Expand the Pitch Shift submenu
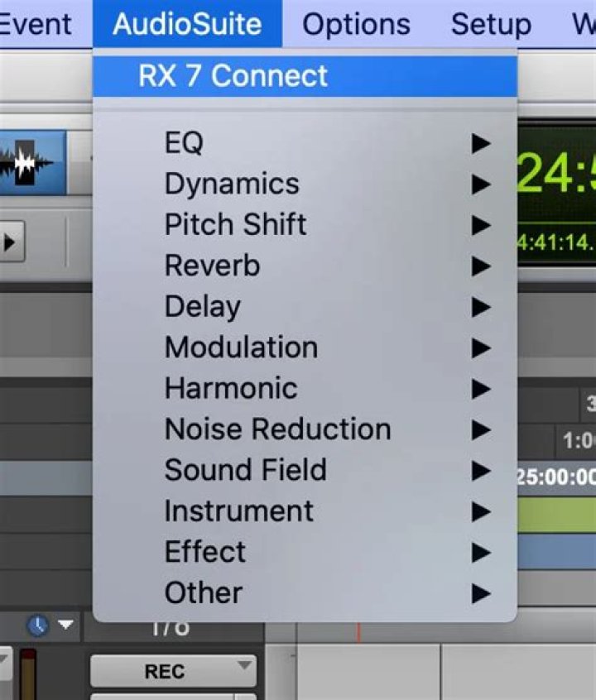Screen dimensions: 596x700 [305, 224]
